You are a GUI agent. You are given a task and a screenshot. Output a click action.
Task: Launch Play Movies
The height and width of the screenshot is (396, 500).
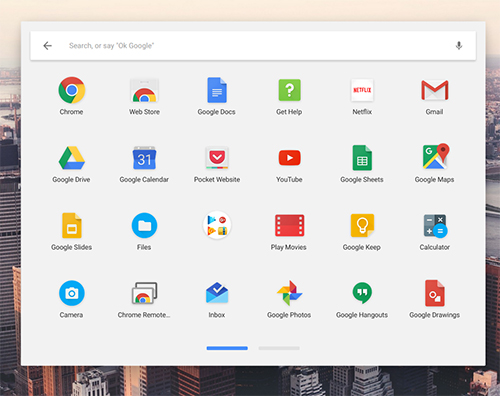[x=289, y=226]
